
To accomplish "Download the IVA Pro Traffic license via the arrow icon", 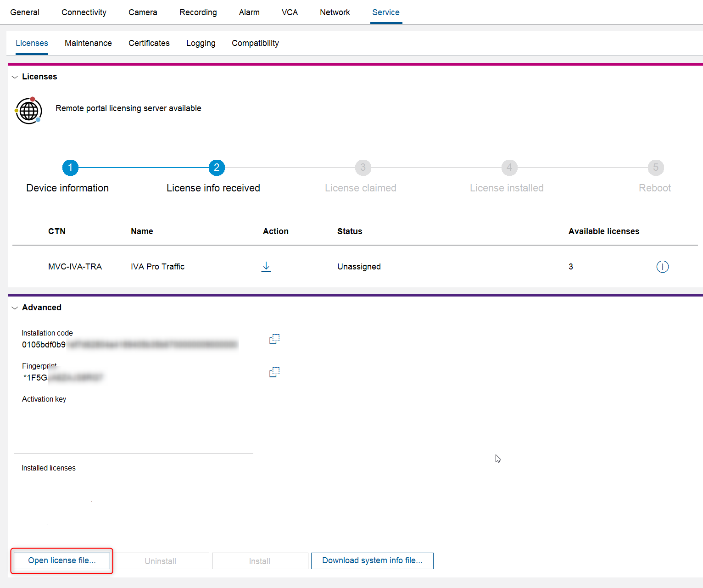I will click(x=266, y=266).
